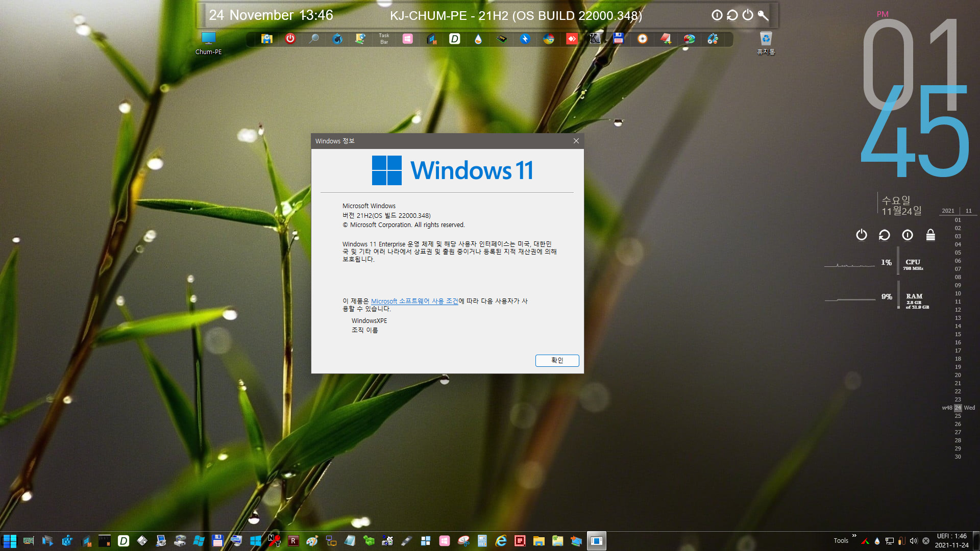Click the USB safely remove tray icon
Viewport: 980px width, 551px height.
pos(902,541)
